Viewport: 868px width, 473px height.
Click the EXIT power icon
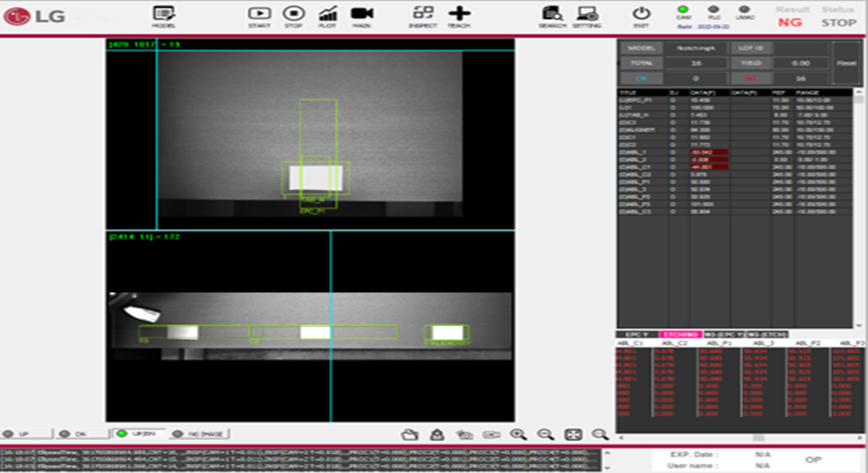point(641,14)
